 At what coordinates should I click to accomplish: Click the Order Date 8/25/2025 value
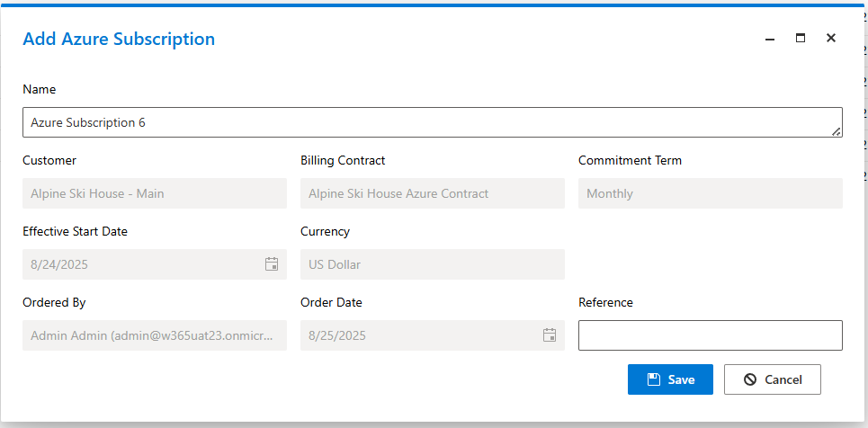[x=337, y=335]
